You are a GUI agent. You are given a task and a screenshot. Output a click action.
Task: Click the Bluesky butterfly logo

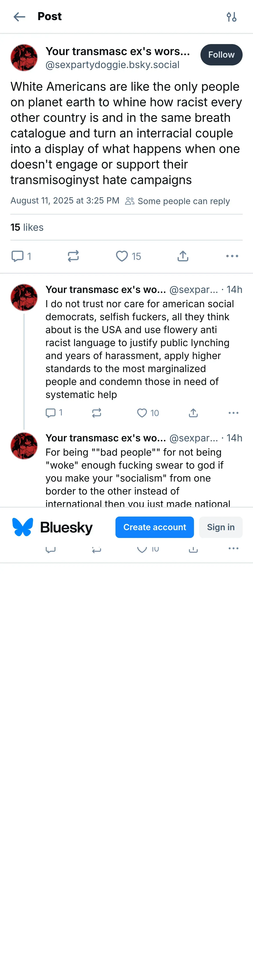(23, 527)
